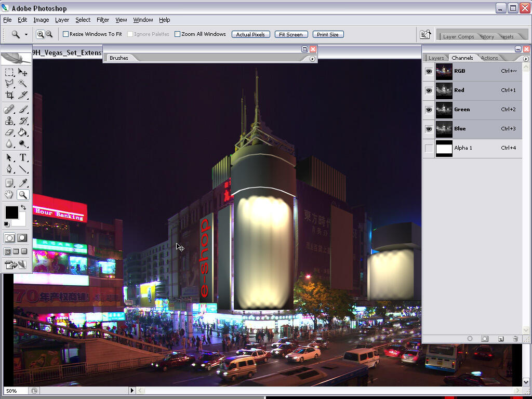Select the Magic Wand tool
The image size is (532, 399).
point(23,84)
